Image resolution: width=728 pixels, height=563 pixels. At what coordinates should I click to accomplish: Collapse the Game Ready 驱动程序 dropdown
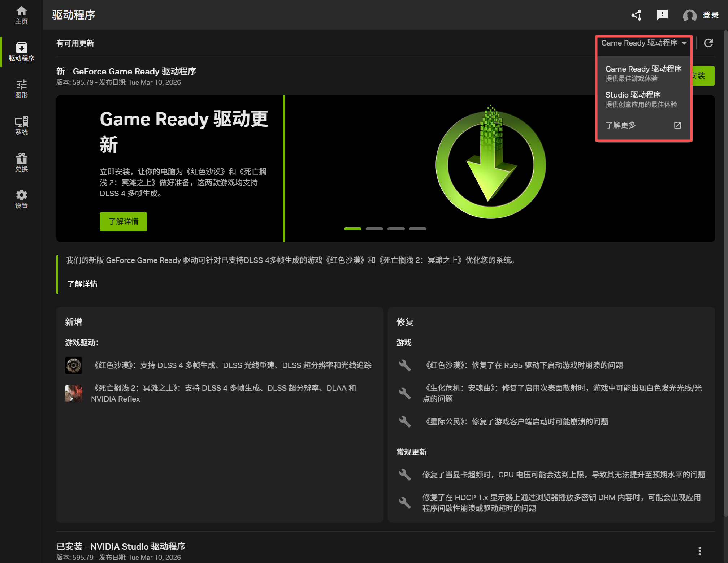644,43
